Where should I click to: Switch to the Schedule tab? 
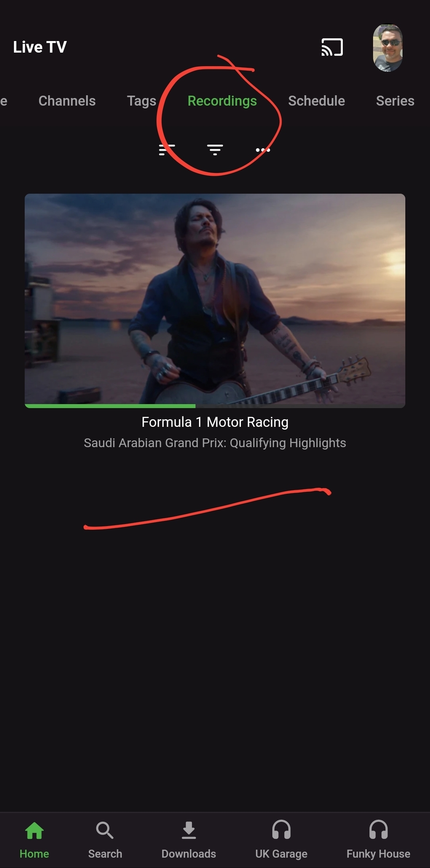pos(317,101)
